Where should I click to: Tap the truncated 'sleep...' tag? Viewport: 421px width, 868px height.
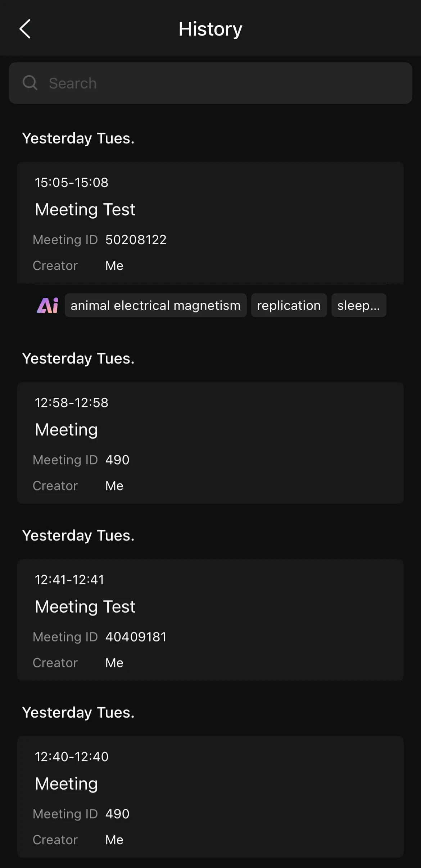click(359, 305)
